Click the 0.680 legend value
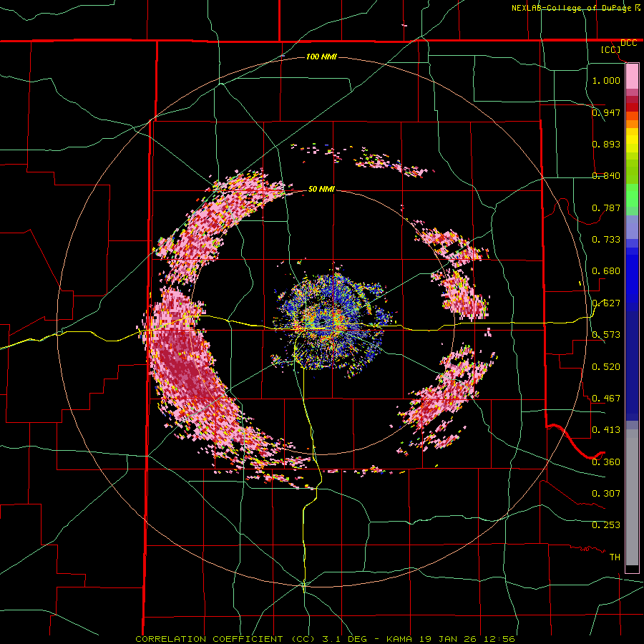The height and width of the screenshot is (644, 644). click(x=606, y=271)
